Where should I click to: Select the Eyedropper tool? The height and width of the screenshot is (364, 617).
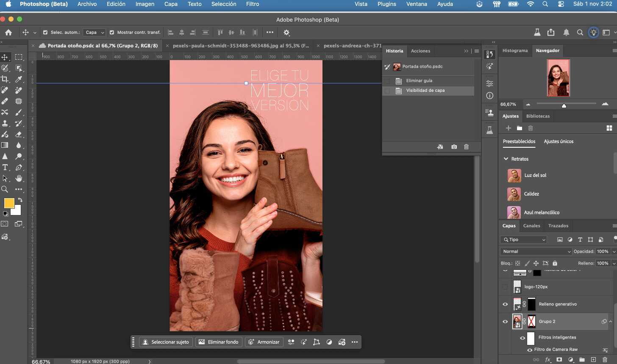click(x=19, y=79)
